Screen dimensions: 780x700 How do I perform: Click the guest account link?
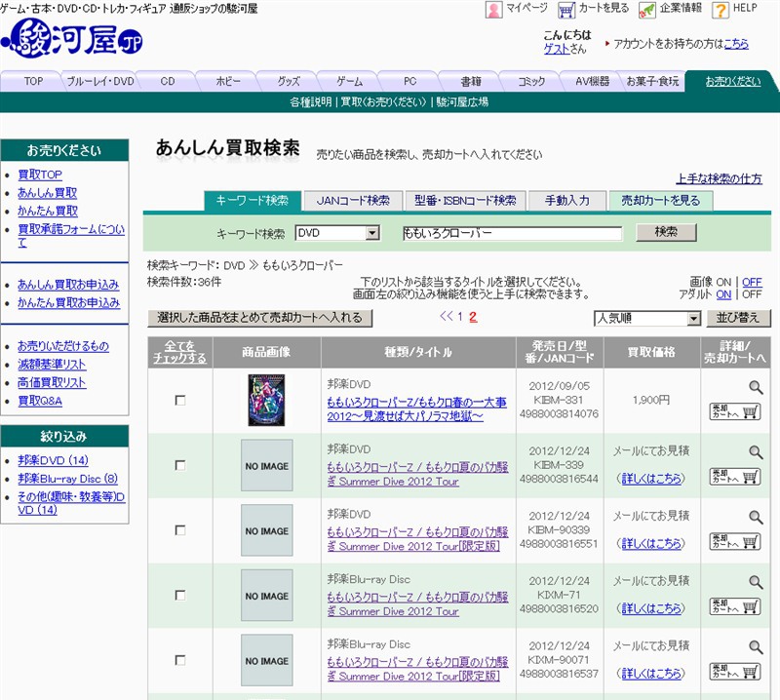tap(556, 49)
